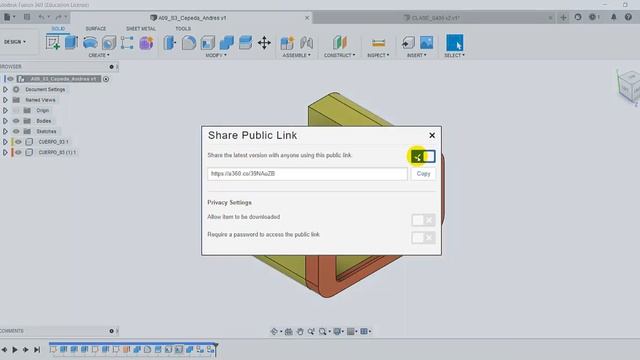Toggle visibility of Sketches folder
This screenshot has height=360, width=640.
(16, 131)
